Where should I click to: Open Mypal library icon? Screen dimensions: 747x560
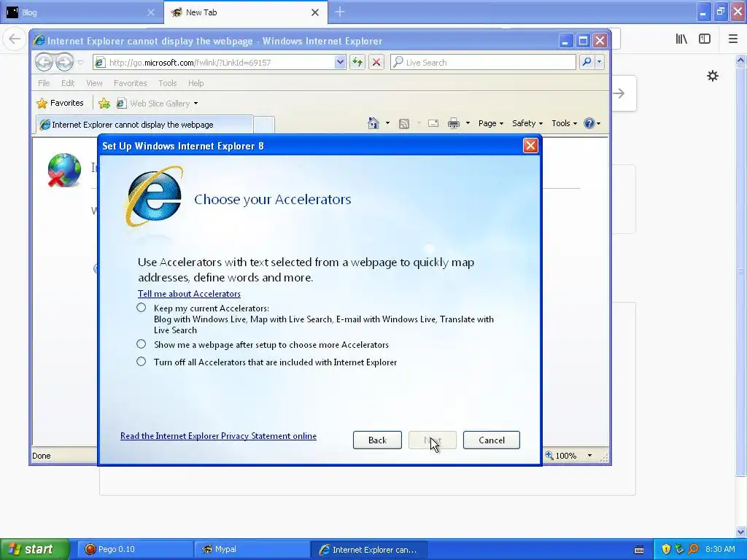[x=681, y=39]
